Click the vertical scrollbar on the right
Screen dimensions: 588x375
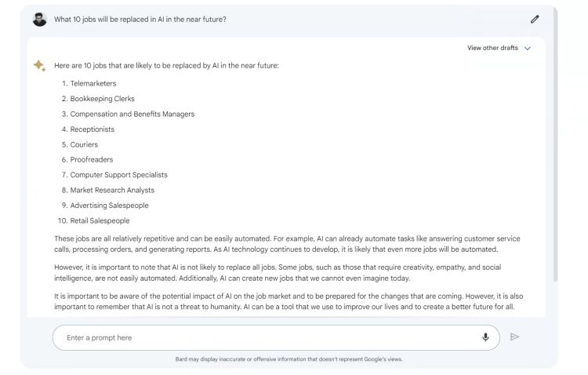coord(555,157)
